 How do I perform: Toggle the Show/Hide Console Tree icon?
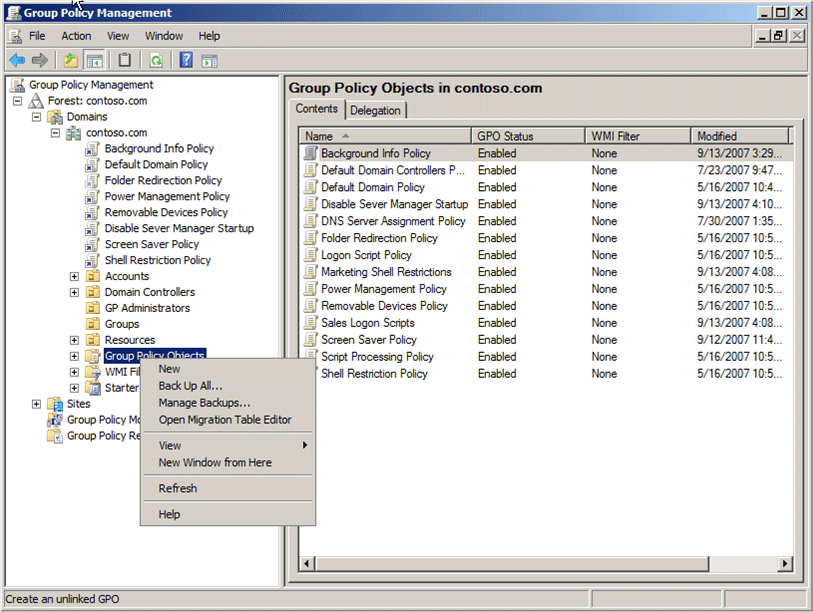pyautogui.click(x=95, y=60)
